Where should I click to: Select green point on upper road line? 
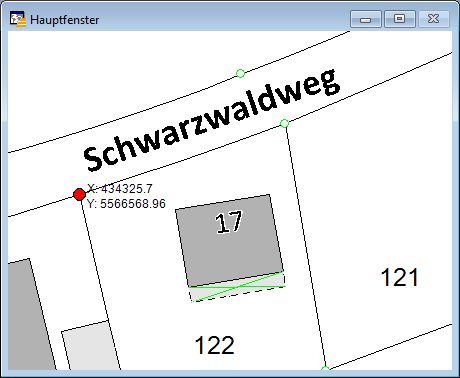[x=240, y=73]
